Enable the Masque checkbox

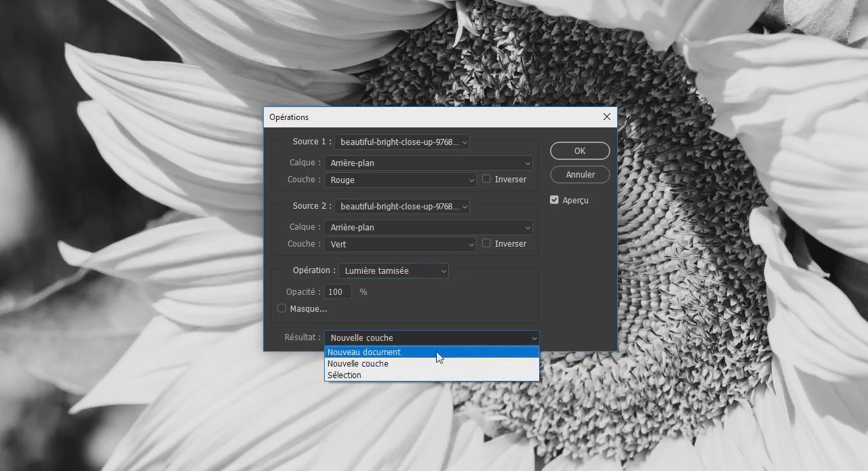(282, 308)
